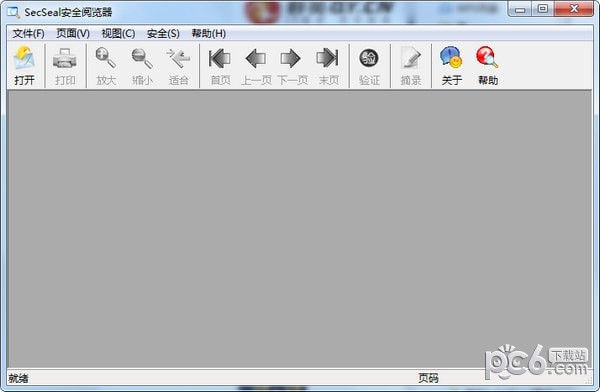Click the 摘录 (Excerpt) pencil icon
Image resolution: width=600 pixels, height=392 pixels.
(411, 58)
